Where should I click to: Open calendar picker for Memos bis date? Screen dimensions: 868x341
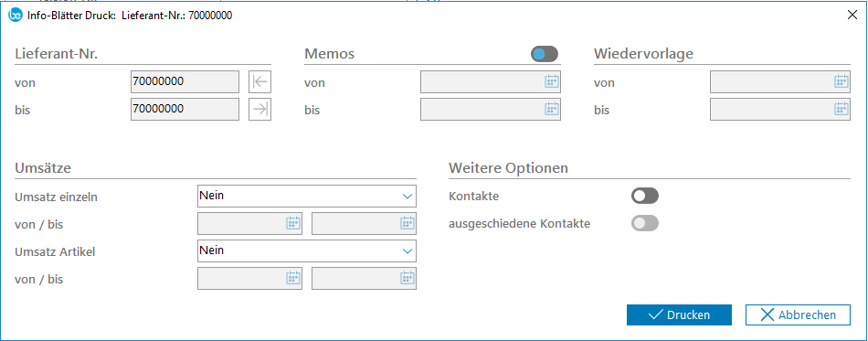pyautogui.click(x=551, y=109)
